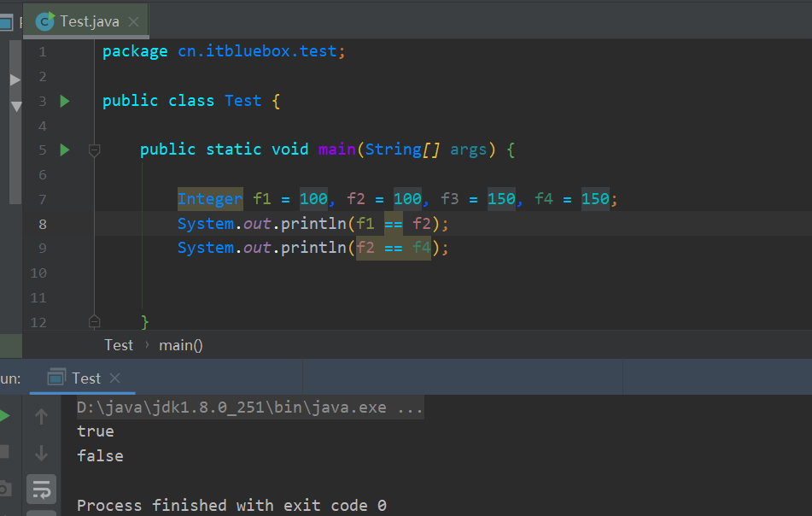This screenshot has height=516, width=812.
Task: Click the package name cn.itbluebox.test
Action: [x=257, y=51]
